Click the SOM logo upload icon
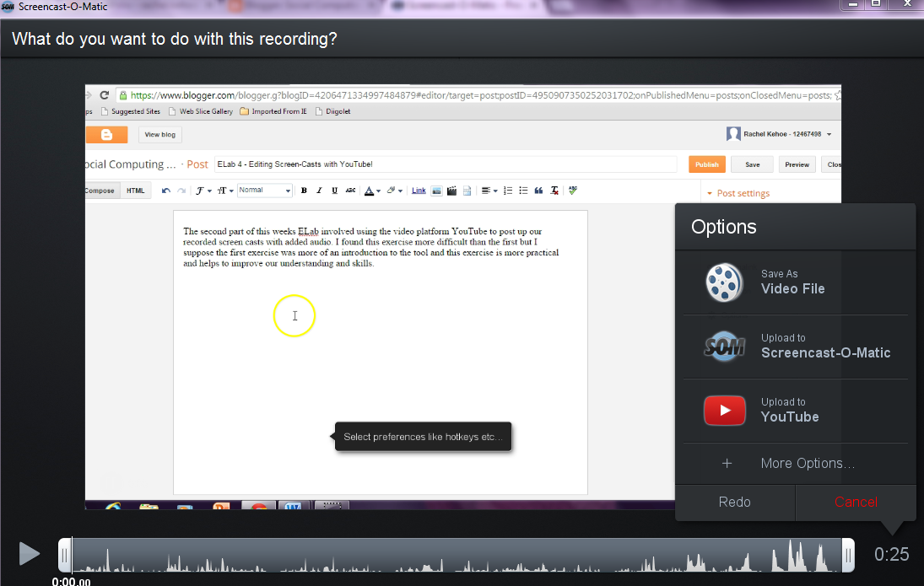 (724, 347)
